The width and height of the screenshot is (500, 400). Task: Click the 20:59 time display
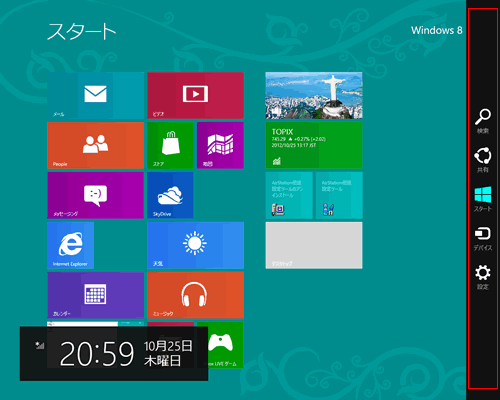(97, 354)
